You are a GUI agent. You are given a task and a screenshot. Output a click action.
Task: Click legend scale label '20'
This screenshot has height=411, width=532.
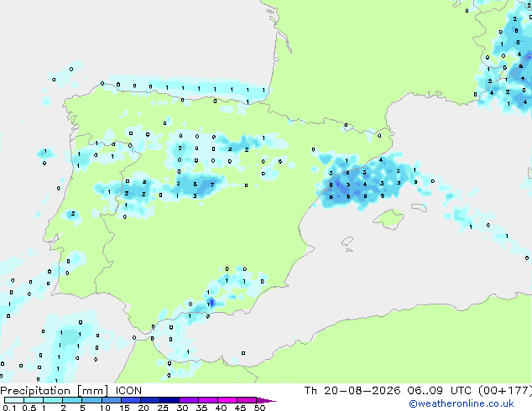143,408
